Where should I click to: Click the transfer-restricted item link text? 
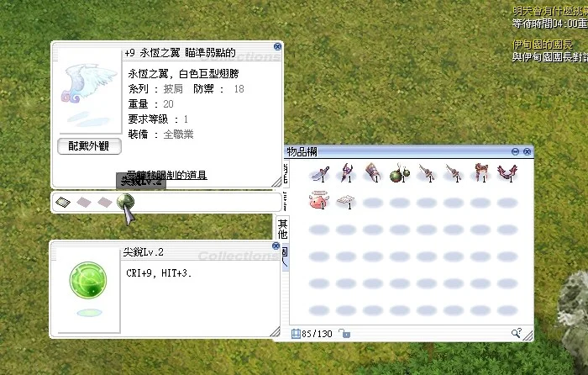click(167, 175)
